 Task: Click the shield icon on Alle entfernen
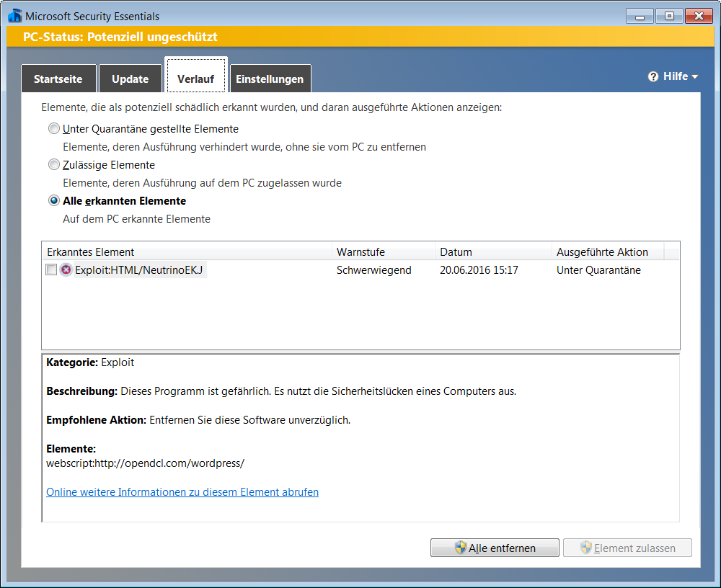point(460,548)
